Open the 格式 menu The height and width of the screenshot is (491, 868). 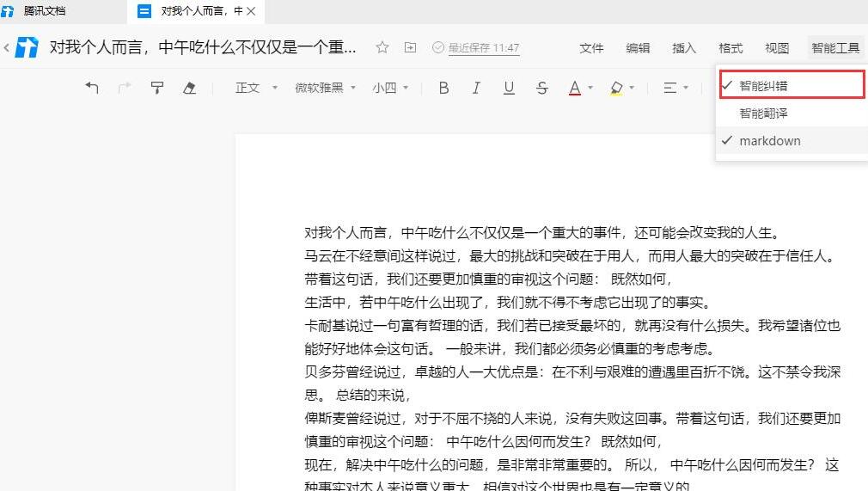pos(730,48)
